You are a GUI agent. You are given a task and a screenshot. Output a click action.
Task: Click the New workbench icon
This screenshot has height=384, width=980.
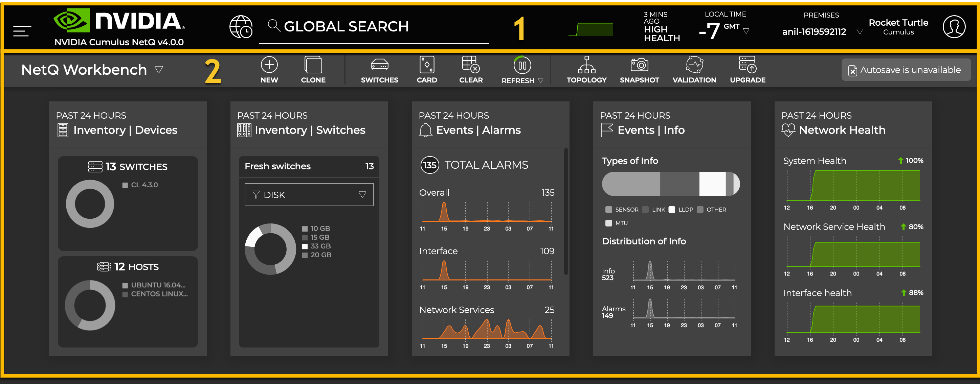pos(269,65)
